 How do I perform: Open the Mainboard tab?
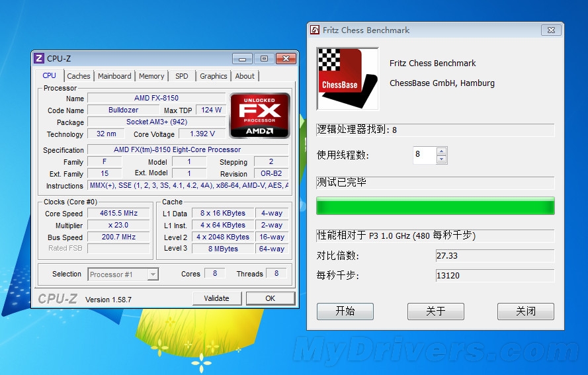[x=114, y=76]
